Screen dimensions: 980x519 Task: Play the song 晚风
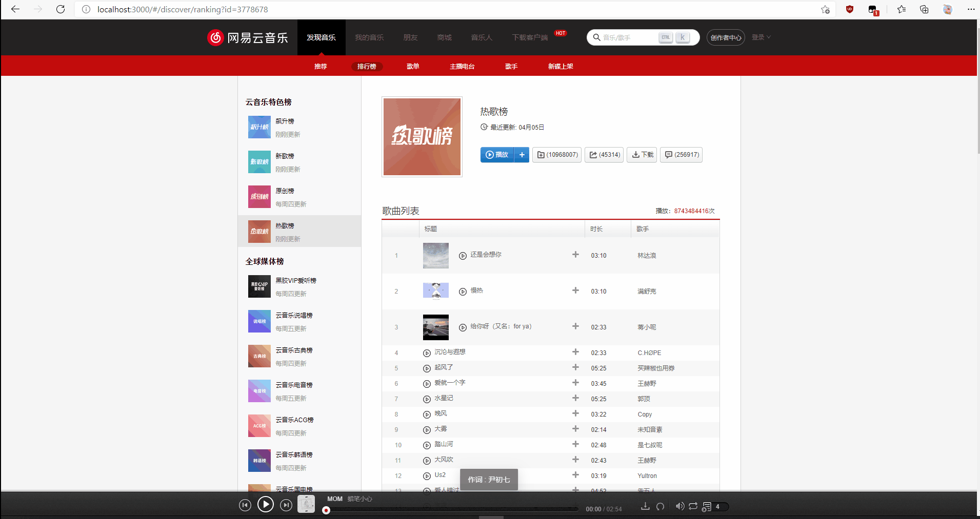(x=427, y=414)
